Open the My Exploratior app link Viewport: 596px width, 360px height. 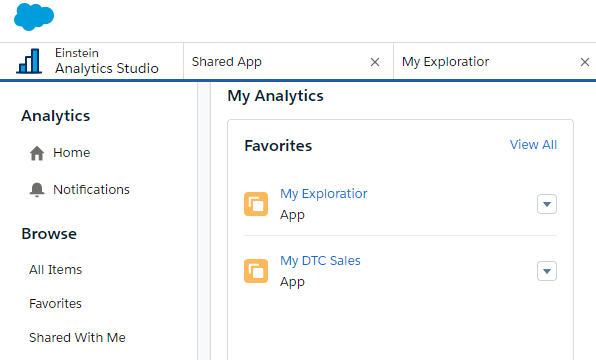[324, 193]
